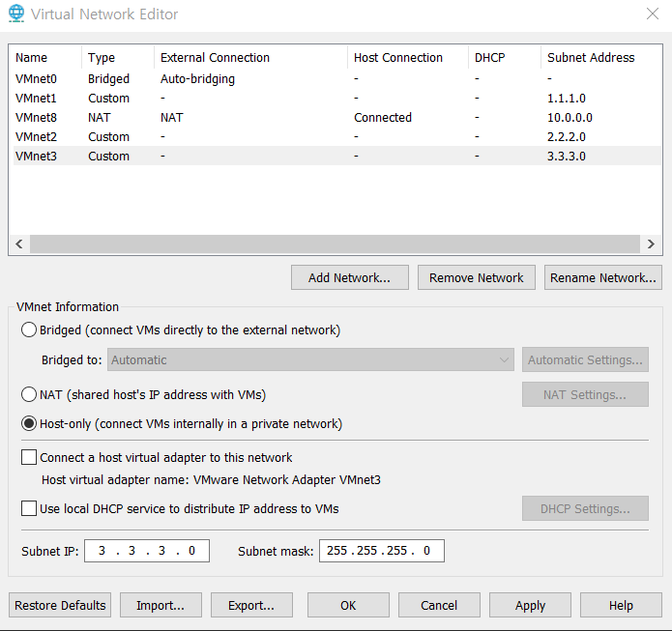672x631 pixels.
Task: Click Subnet Address column header
Action: [600, 57]
